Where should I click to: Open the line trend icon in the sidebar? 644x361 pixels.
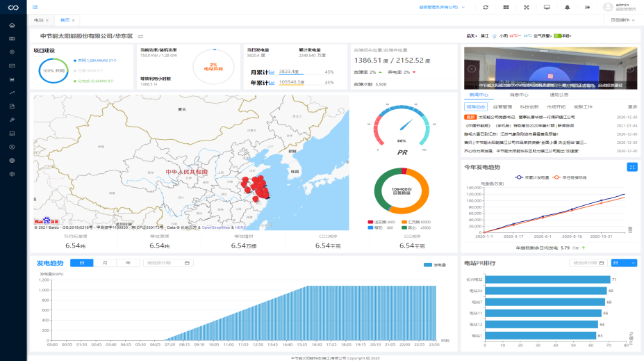point(12,93)
